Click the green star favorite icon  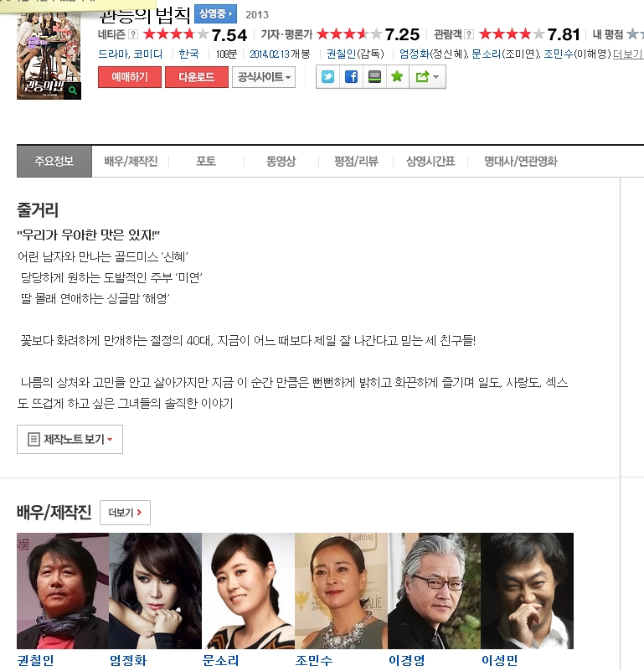(398, 77)
